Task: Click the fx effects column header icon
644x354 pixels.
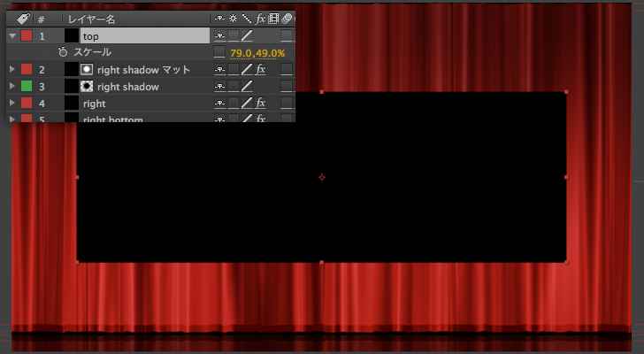Action: tap(261, 19)
